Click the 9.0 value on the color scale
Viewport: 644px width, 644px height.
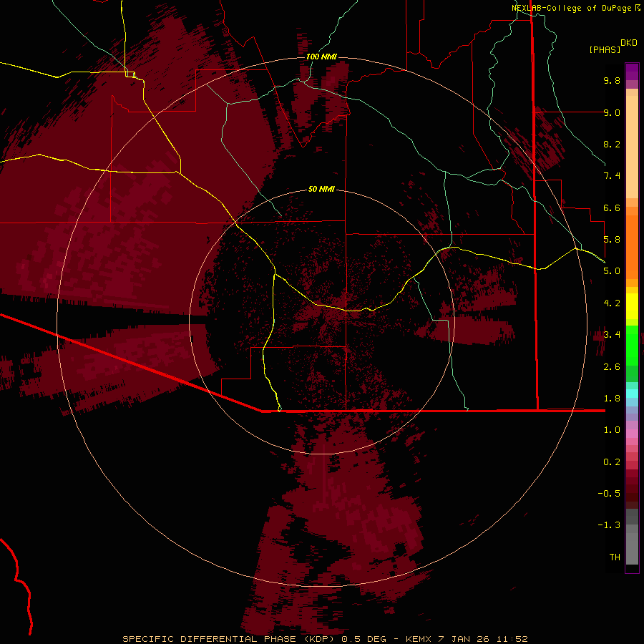612,112
